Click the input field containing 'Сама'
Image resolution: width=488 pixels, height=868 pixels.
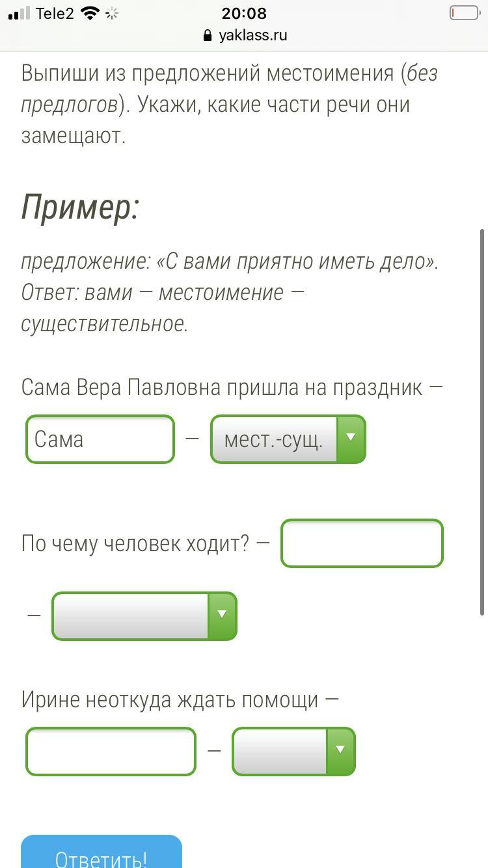pyautogui.click(x=100, y=439)
